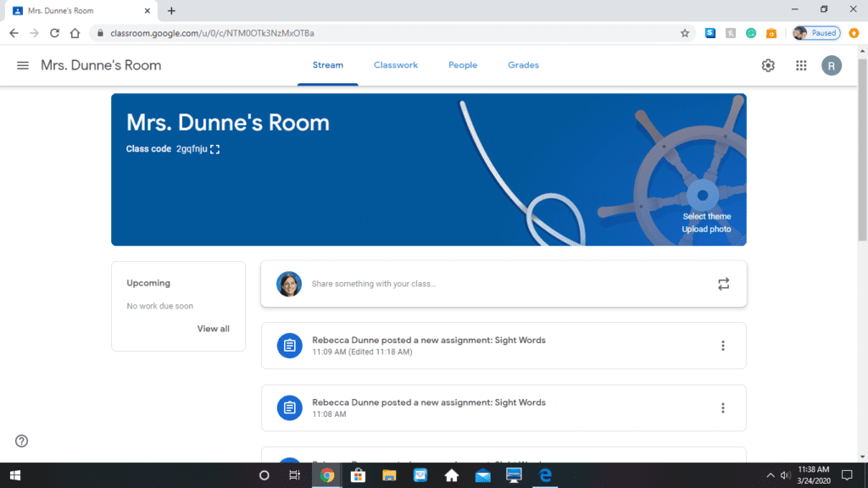This screenshot has width=868, height=488.
Task: Open the 11:08 AM Sight Words assignment post
Action: 504,408
